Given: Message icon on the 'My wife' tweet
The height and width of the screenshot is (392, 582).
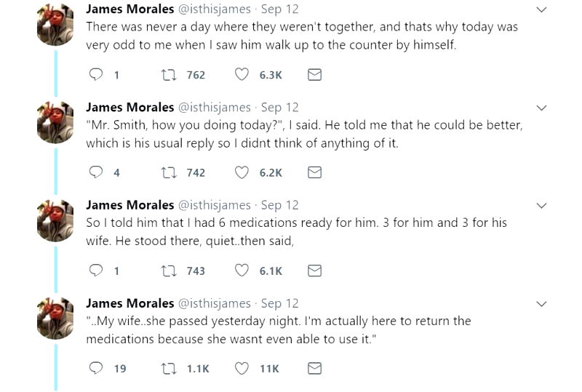Looking at the screenshot, I should (314, 369).
